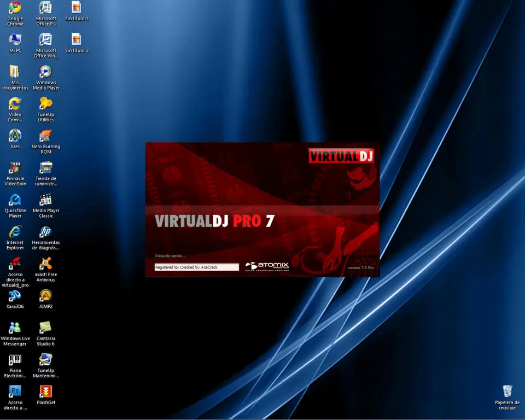Select the AIMP2 player icon
This screenshot has width=525, height=420.
click(x=45, y=296)
